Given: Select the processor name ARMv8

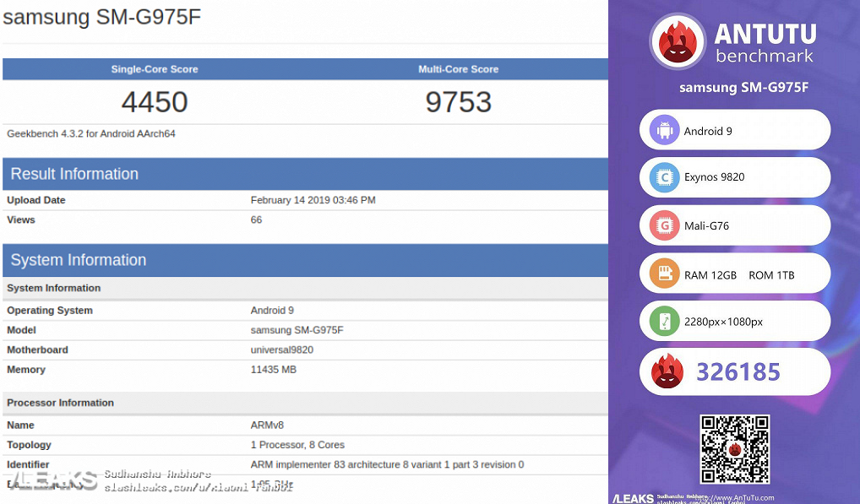Looking at the screenshot, I should pyautogui.click(x=267, y=425).
